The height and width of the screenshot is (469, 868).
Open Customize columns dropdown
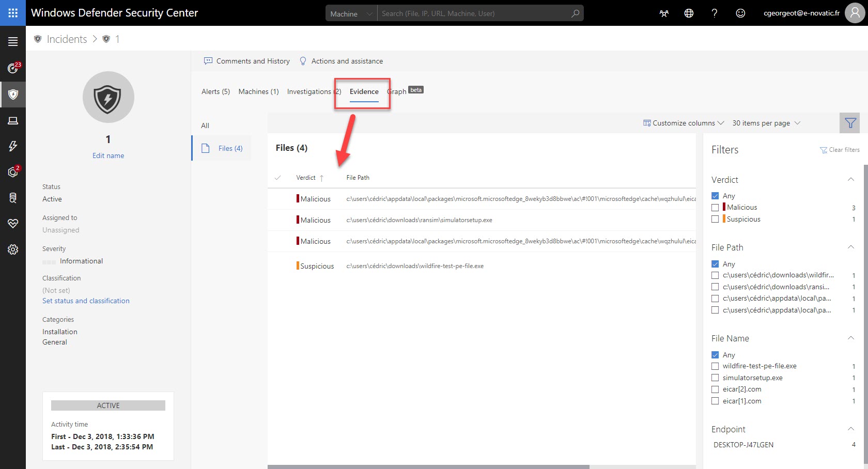click(x=684, y=123)
